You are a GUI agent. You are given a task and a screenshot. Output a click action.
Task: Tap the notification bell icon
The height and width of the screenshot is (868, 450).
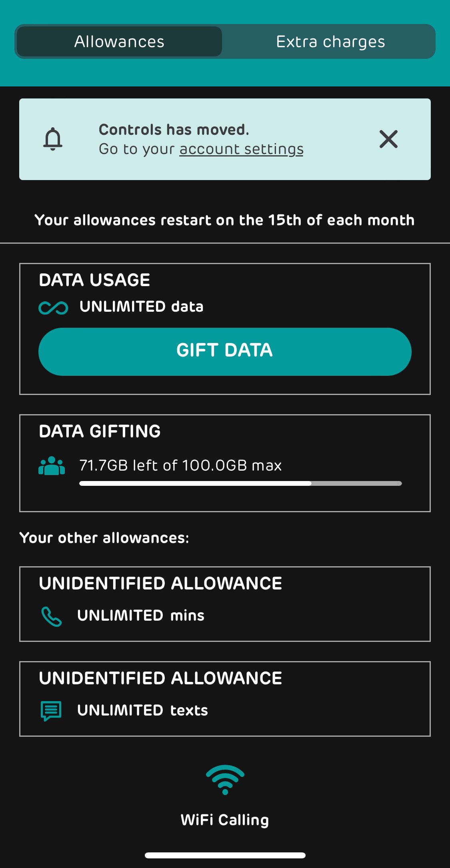[53, 139]
